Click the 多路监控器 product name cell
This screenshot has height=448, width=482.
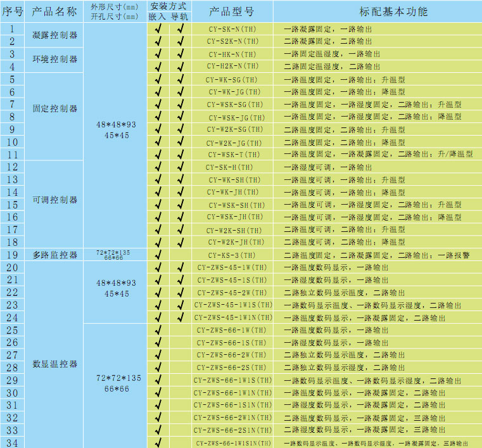pyautogui.click(x=54, y=255)
